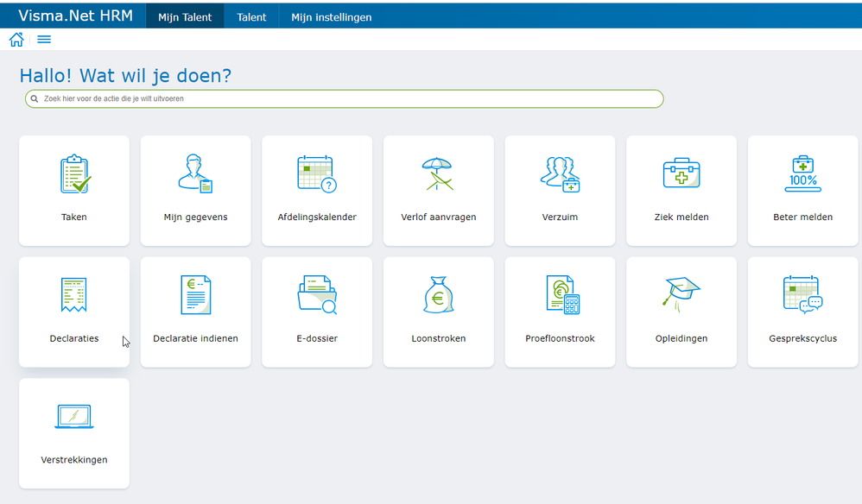Screen dimensions: 862x504
Task: Open the Verzuim people icon
Action: click(560, 174)
